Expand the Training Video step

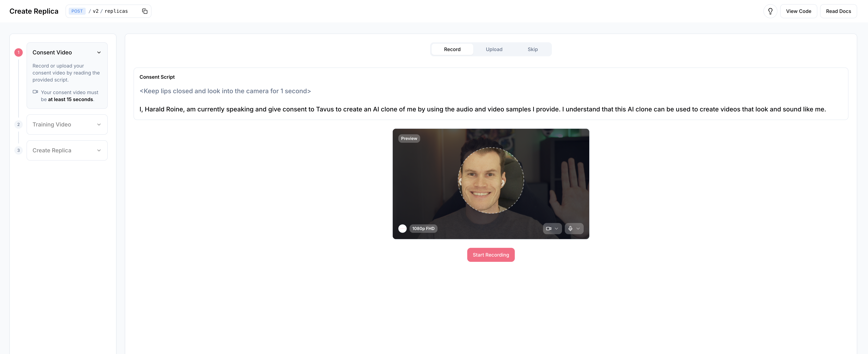coord(99,124)
